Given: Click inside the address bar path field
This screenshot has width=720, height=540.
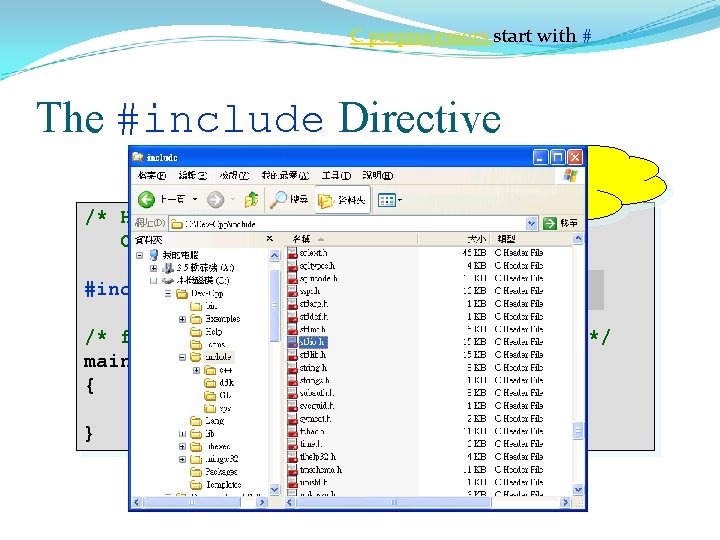Looking at the screenshot, I should pyautogui.click(x=348, y=224).
